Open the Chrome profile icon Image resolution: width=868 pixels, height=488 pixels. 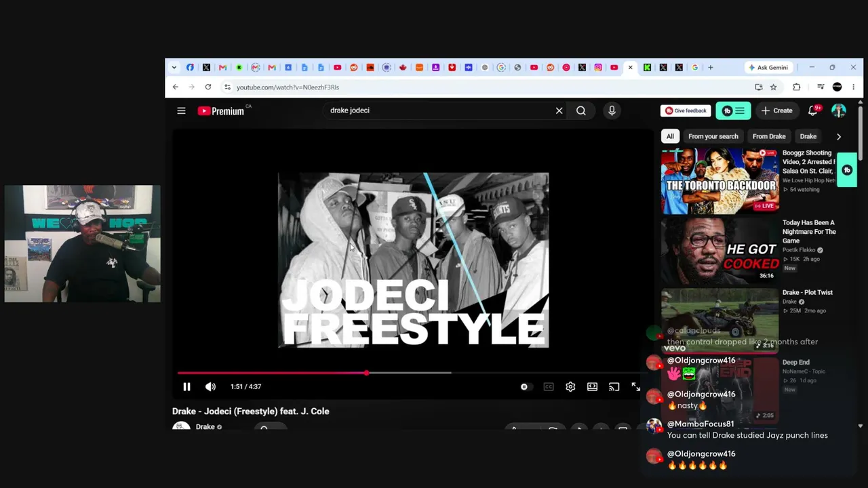point(837,87)
